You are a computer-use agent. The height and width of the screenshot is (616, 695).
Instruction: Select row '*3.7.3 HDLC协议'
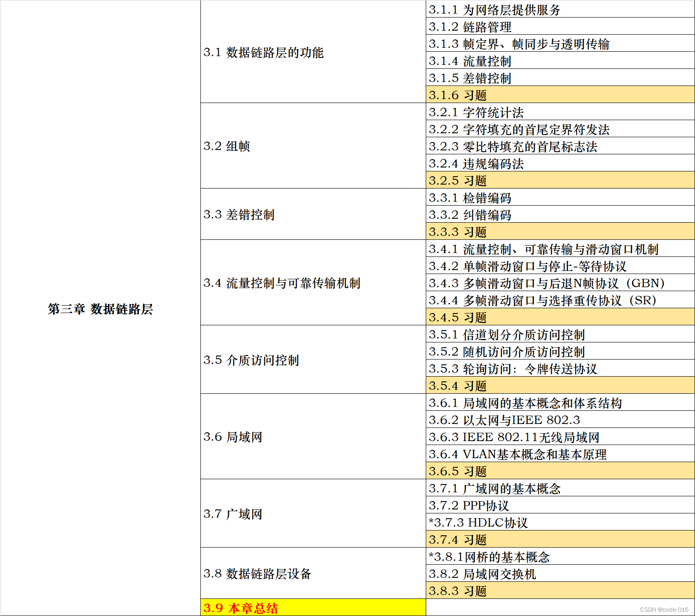560,522
